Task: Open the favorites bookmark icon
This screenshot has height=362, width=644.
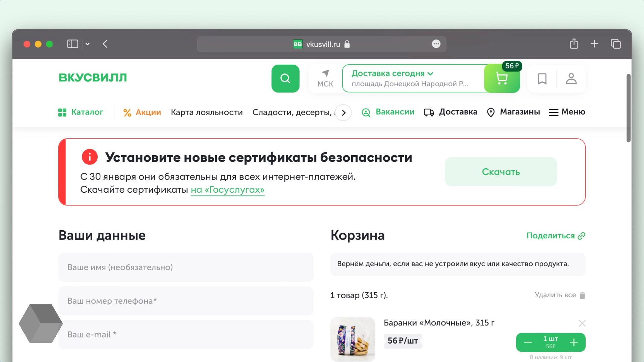Action: (542, 79)
